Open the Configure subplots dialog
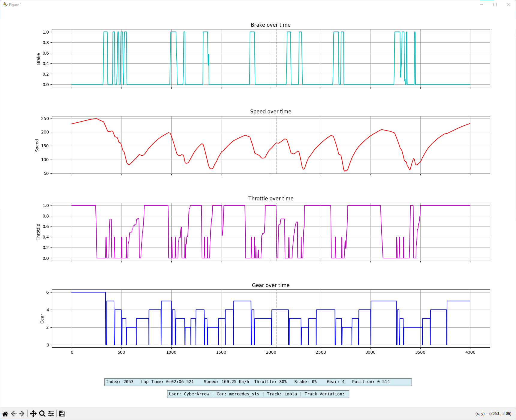 point(51,414)
